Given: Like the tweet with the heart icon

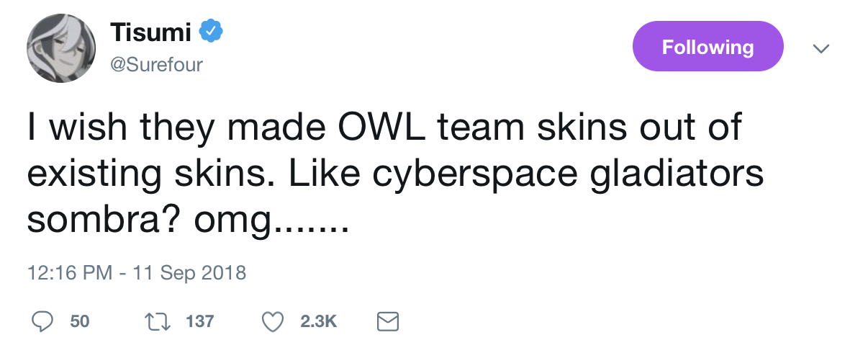Looking at the screenshot, I should 272,321.
